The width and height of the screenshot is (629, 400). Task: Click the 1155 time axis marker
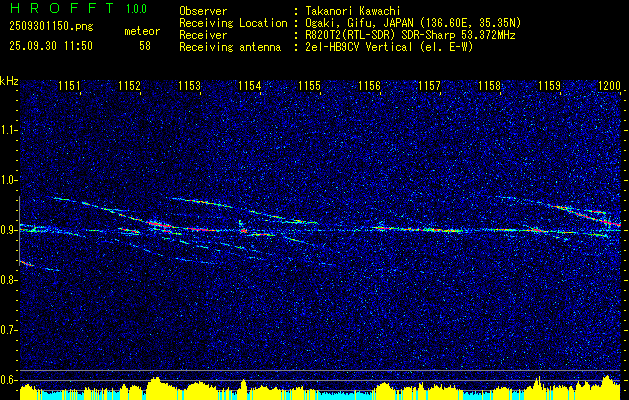click(310, 85)
